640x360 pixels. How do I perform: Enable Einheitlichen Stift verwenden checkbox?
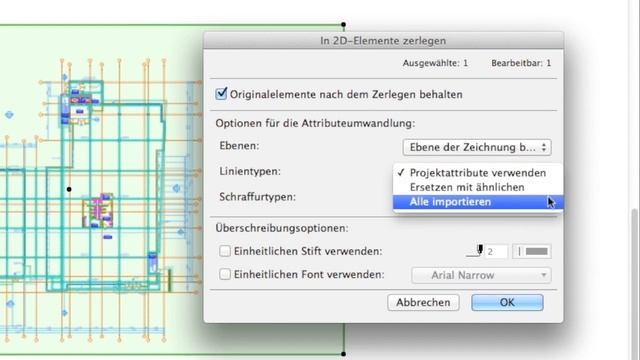point(224,251)
